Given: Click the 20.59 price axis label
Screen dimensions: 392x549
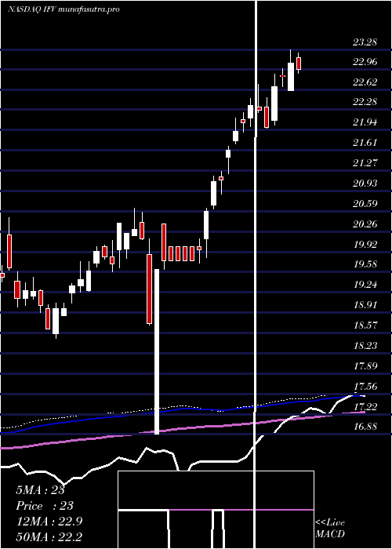Looking at the screenshot, I should (x=365, y=203).
